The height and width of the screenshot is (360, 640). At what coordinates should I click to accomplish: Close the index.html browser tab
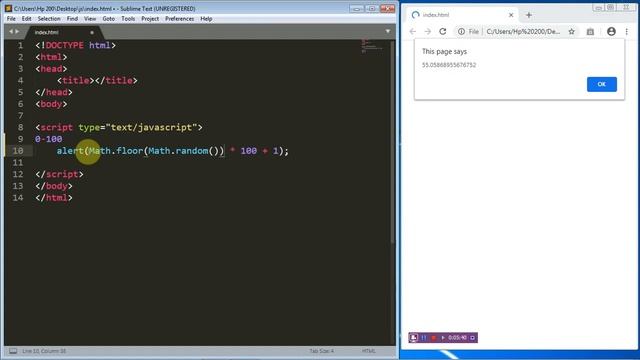[x=511, y=15]
